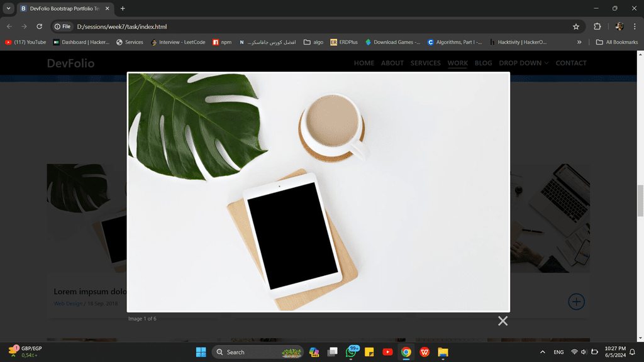This screenshot has height=362, width=644.
Task: Go to ABOUT in the navbar
Action: pyautogui.click(x=392, y=63)
